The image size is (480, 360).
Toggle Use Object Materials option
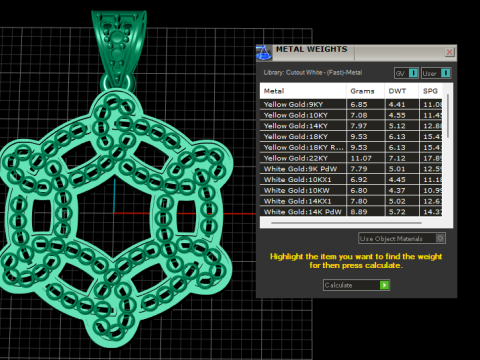402,238
